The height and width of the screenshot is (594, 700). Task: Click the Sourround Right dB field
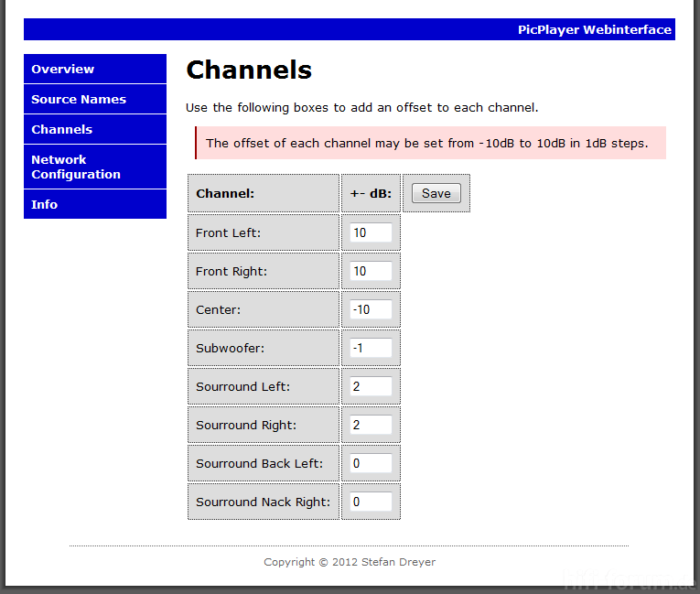[x=371, y=426]
